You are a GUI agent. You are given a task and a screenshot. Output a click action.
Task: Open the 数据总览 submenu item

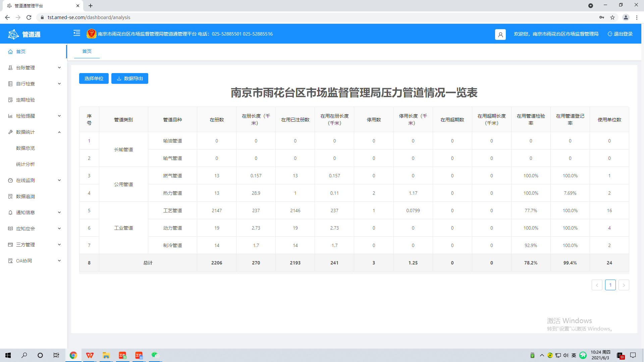pos(25,148)
